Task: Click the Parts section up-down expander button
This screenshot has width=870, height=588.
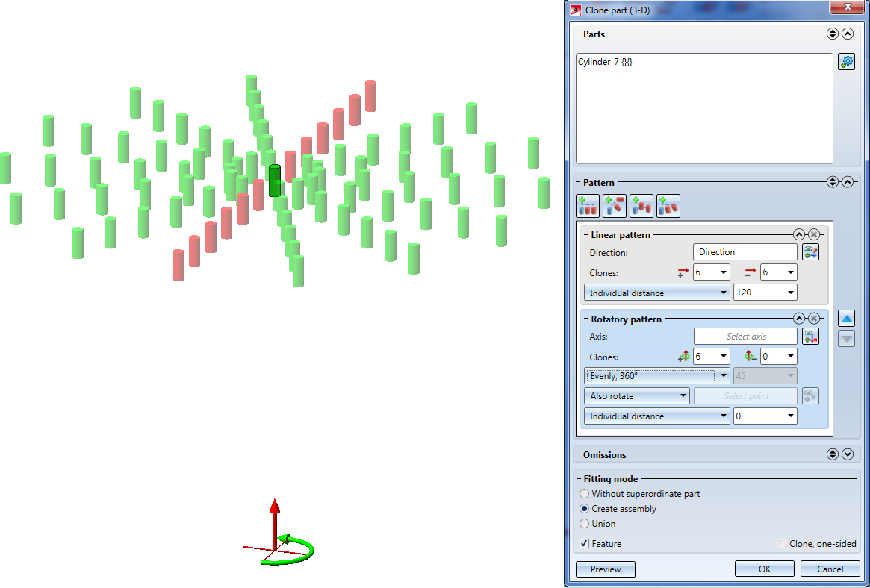Action: point(832,34)
